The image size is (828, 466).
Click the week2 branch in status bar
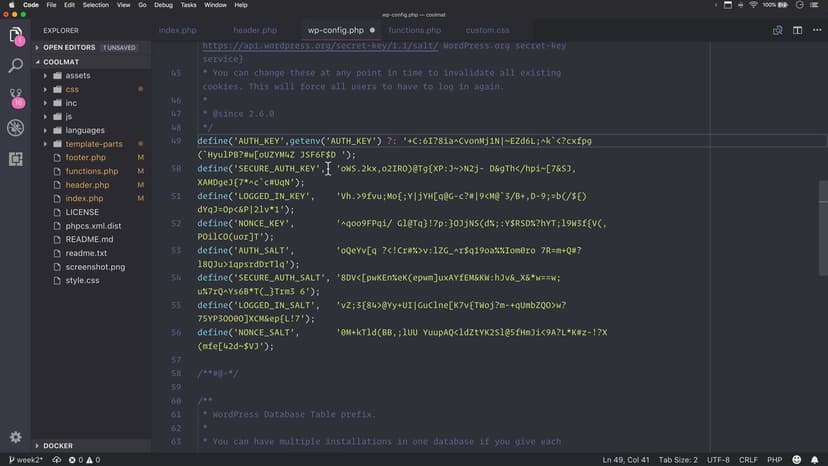coord(24,460)
